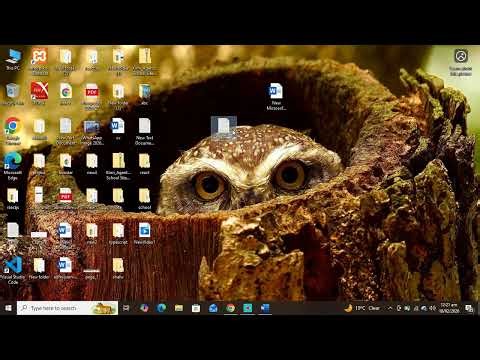Select the school folder on desktop
The width and height of the screenshot is (480, 360).
click(144, 199)
